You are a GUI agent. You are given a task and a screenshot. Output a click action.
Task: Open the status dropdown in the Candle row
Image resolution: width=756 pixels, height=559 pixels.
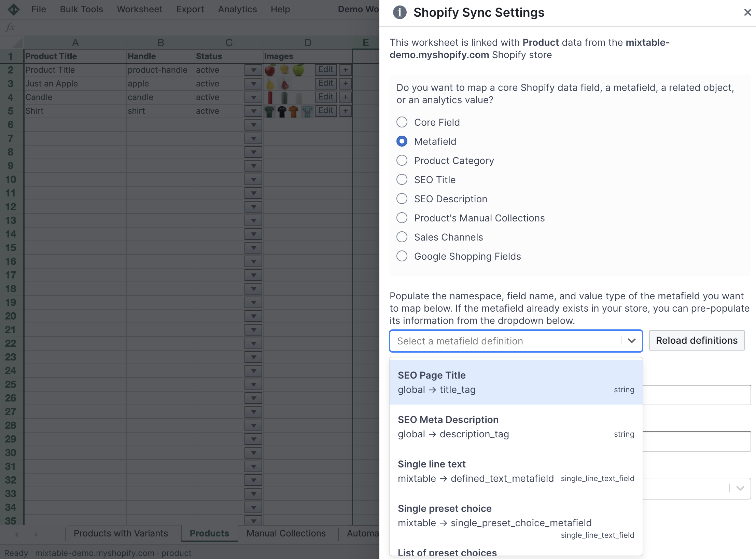[253, 97]
